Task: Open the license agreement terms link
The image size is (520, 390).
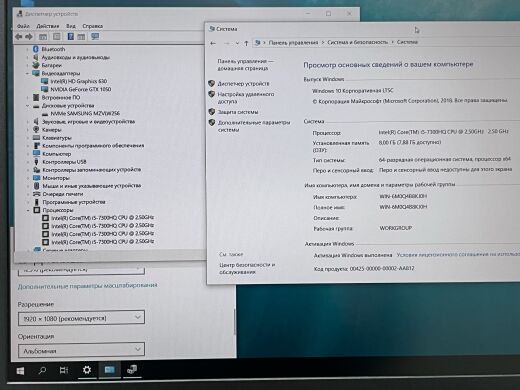Action: tap(458, 255)
